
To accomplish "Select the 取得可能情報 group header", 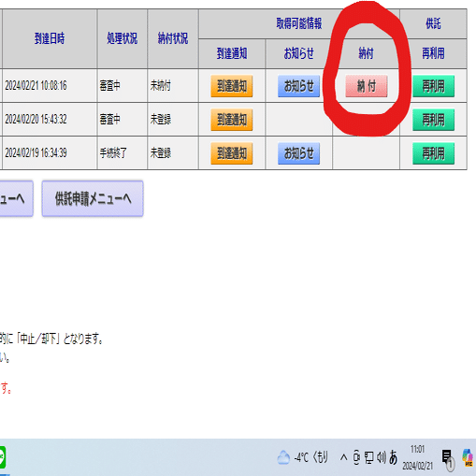I will coord(299,23).
